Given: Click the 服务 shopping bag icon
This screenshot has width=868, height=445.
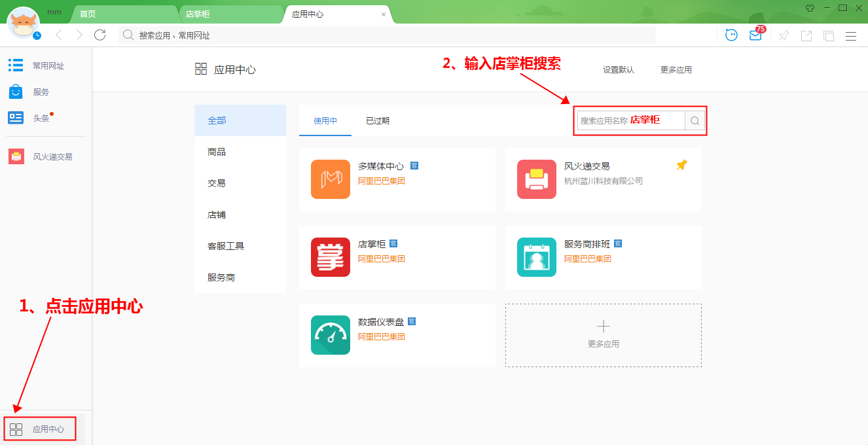Looking at the screenshot, I should (16, 92).
